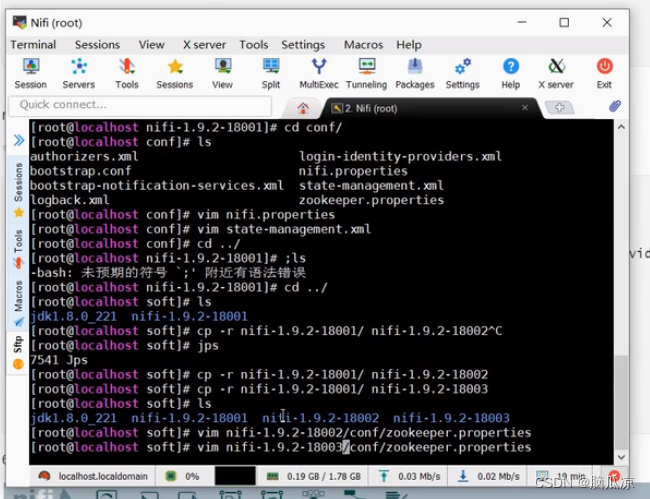Switch to the 2. Nifi (root) tab
The image size is (650, 499).
371,109
